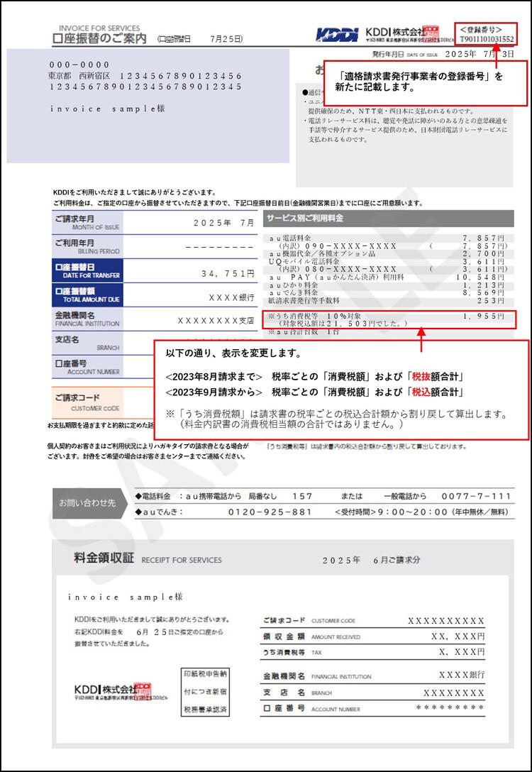532x772 pixels.
Task: Select the phone number 157
Action: 302,496
